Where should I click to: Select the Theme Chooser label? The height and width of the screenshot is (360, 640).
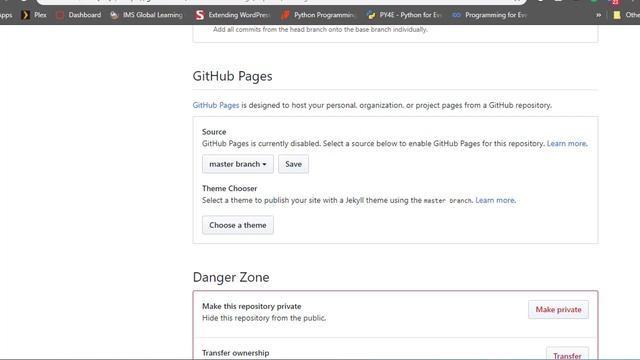point(229,189)
